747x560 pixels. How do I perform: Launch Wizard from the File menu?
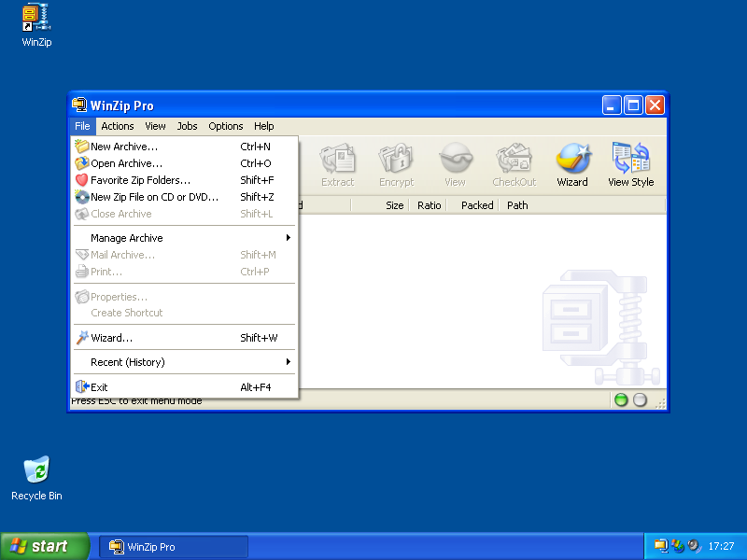(111, 338)
